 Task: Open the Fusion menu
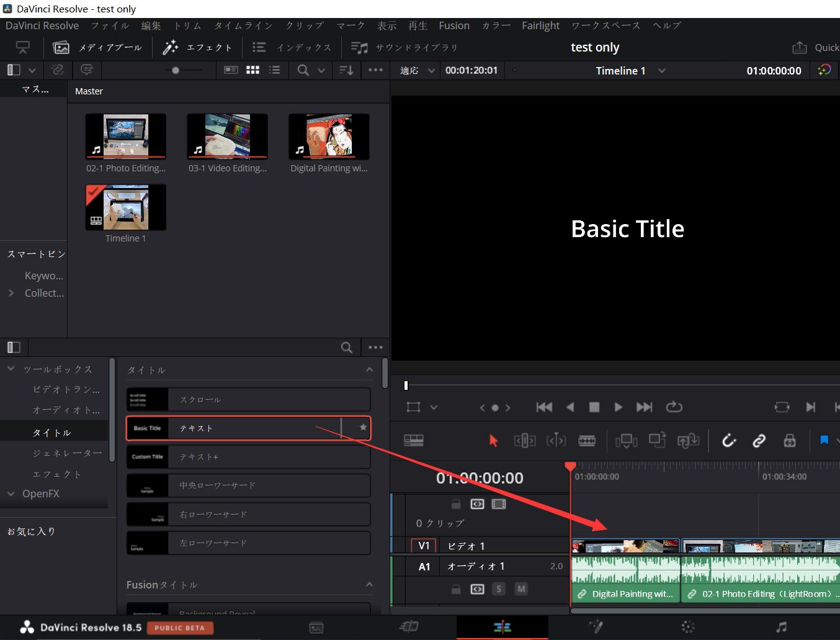[454, 25]
